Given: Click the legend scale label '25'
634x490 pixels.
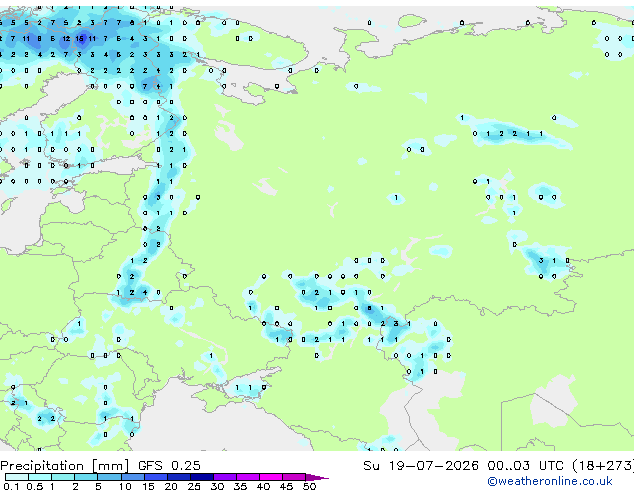Looking at the screenshot, I should tap(194, 486).
